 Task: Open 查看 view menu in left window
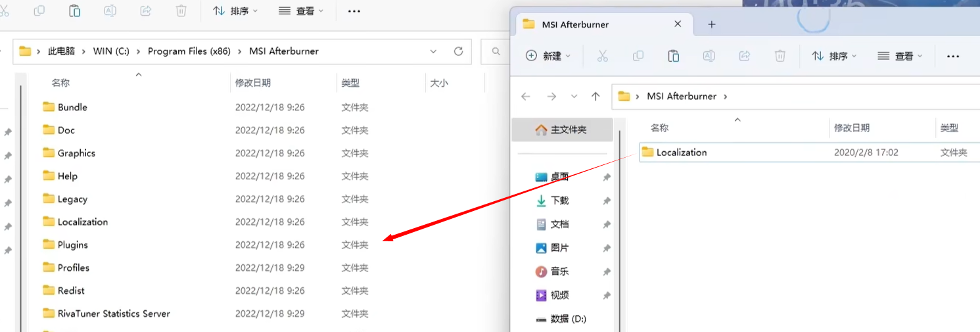pos(302,11)
